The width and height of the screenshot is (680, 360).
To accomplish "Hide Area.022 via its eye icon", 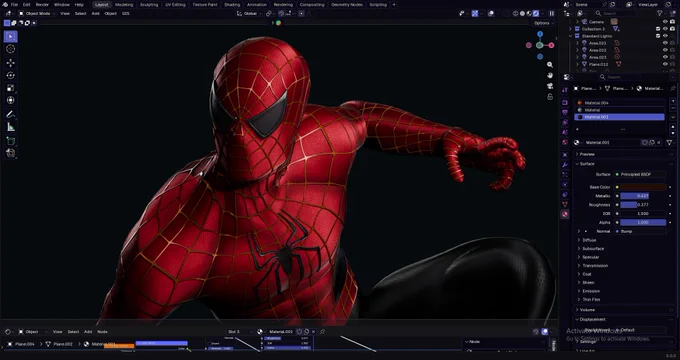I will (x=665, y=50).
